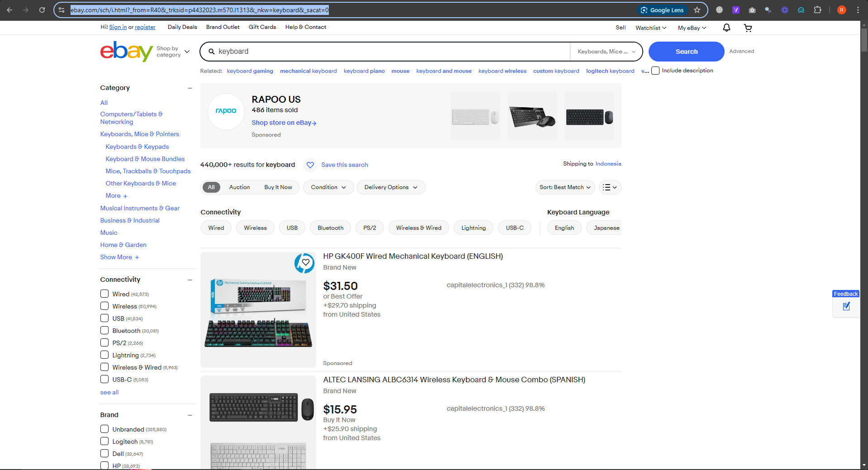This screenshot has width=868, height=470.
Task: Click the Indonesia shipping location link
Action: pos(608,164)
